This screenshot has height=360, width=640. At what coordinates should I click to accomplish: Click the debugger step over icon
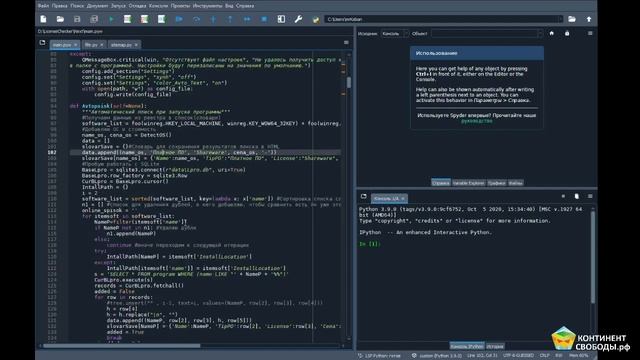tap(196, 19)
